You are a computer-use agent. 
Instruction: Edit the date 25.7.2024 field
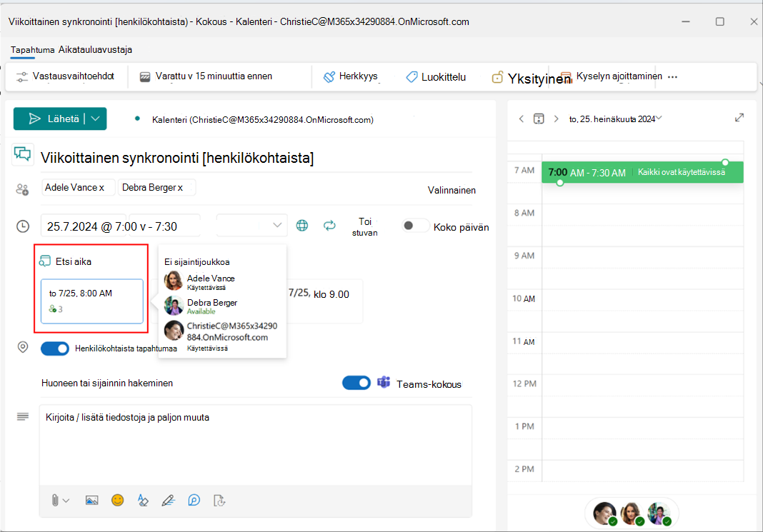(83, 226)
